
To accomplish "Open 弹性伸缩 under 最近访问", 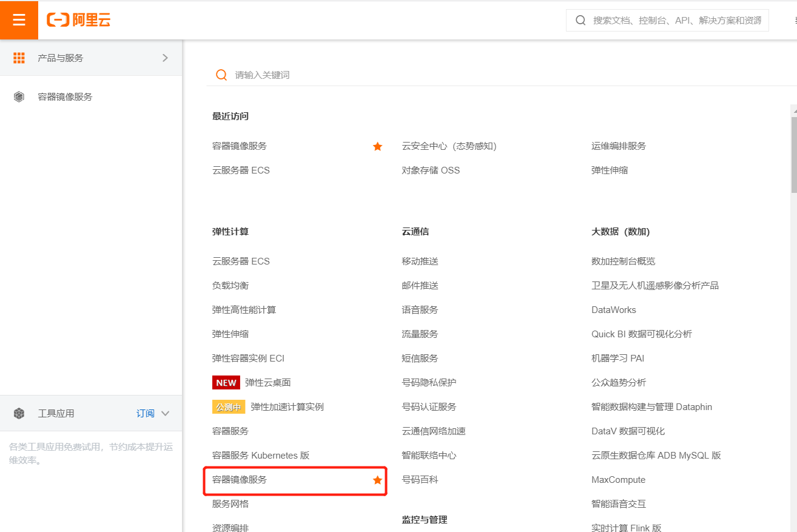I will [610, 170].
